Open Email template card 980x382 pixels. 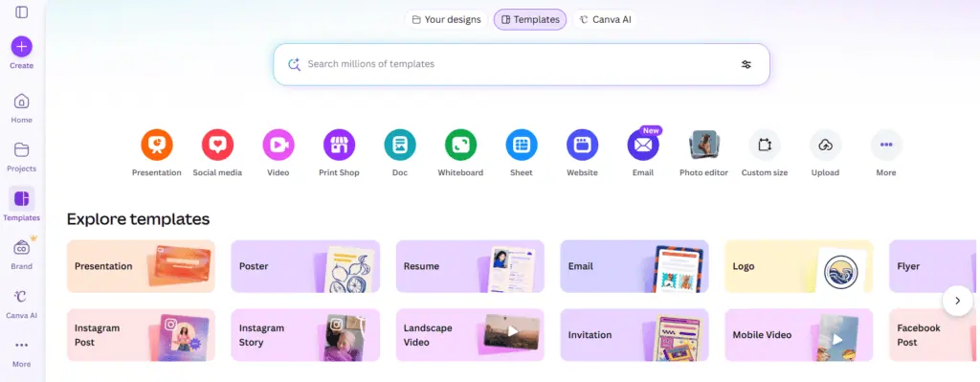pos(635,266)
